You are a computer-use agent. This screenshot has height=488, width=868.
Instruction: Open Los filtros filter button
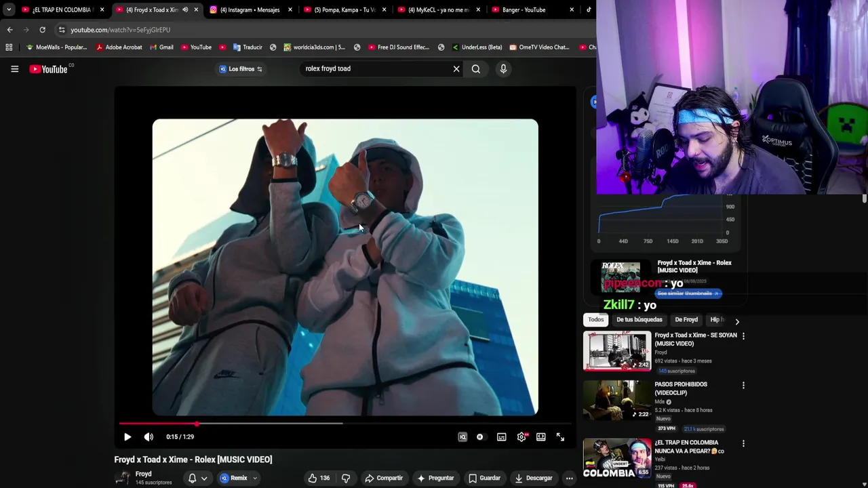point(241,68)
